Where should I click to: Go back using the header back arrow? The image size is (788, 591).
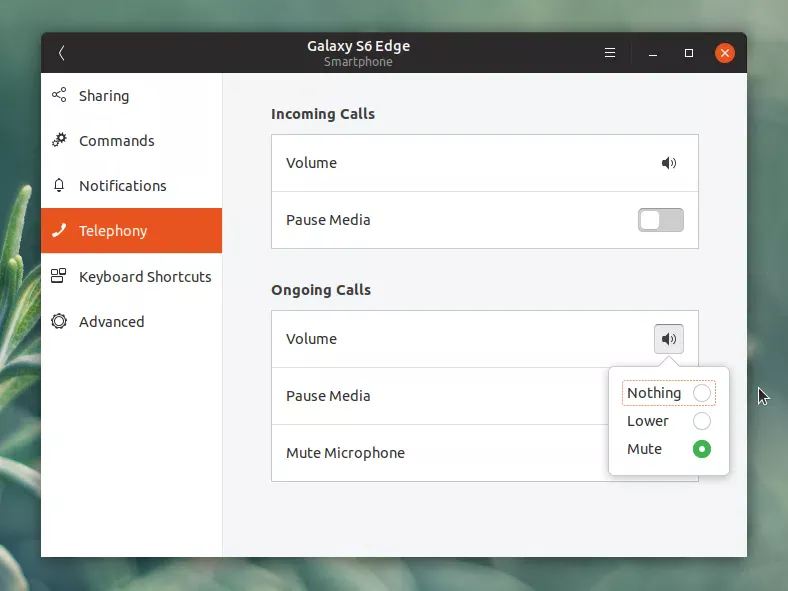[62, 53]
